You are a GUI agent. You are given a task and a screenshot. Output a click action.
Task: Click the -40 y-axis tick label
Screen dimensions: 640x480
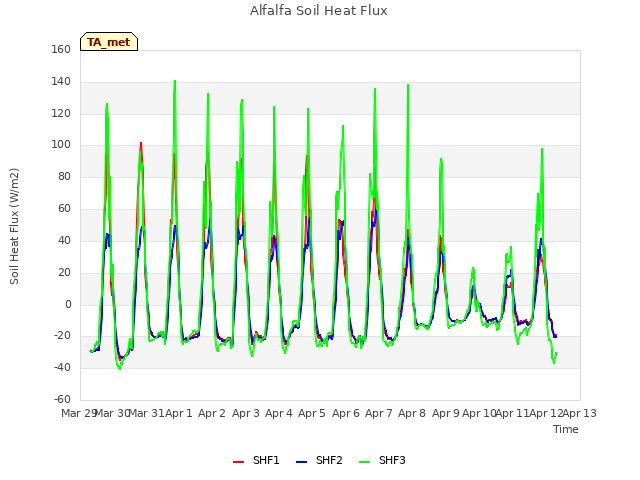pyautogui.click(x=62, y=367)
